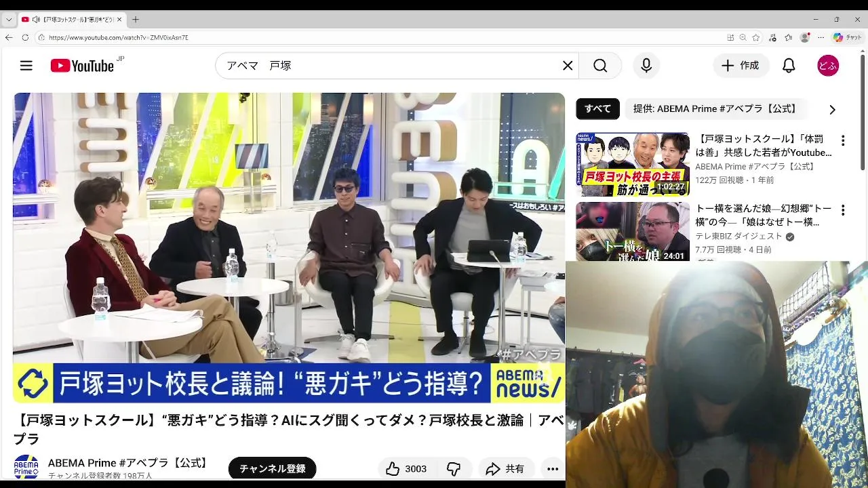Open more actions ellipsis beside 共有
Viewport: 868px width, 488px height.
(553, 468)
